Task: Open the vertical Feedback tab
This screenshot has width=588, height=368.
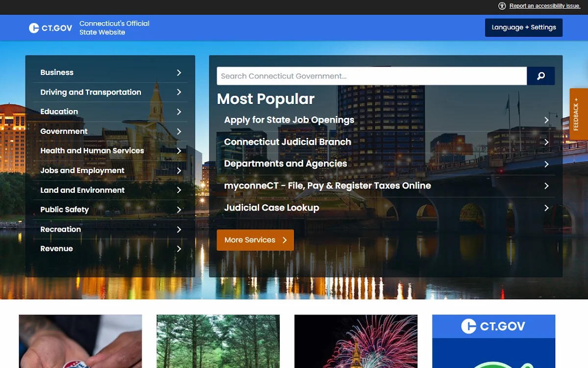Action: (579, 114)
